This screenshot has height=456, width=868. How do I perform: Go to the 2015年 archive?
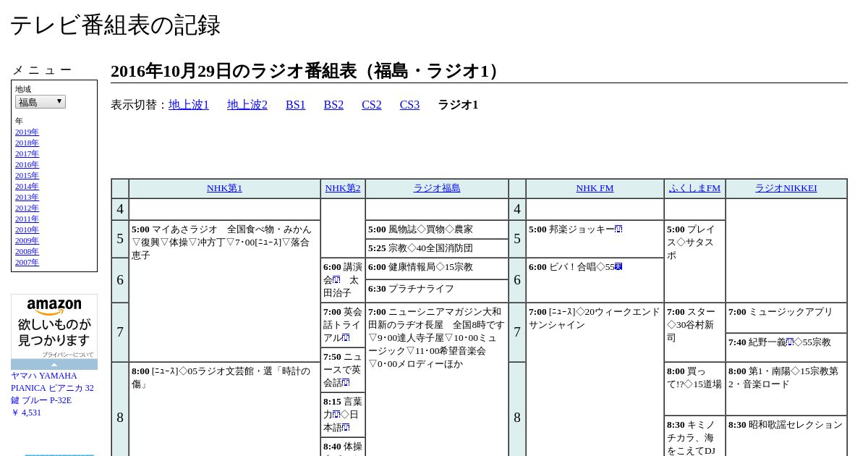pos(27,175)
